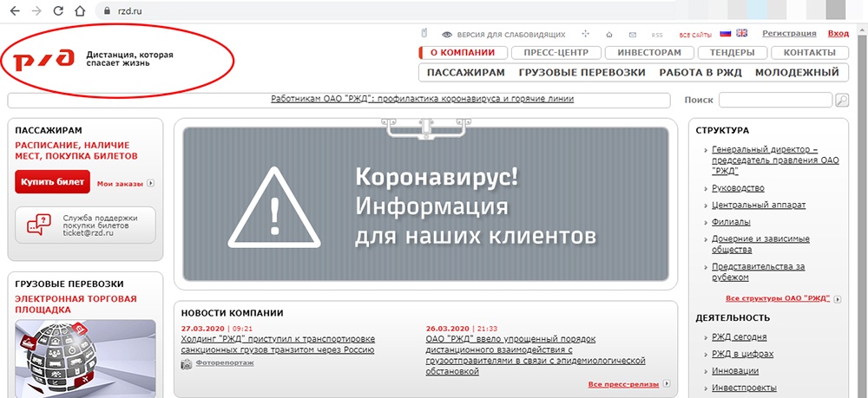Select the КОНТАКТЫ tab
This screenshot has width=868, height=398.
pyautogui.click(x=810, y=53)
